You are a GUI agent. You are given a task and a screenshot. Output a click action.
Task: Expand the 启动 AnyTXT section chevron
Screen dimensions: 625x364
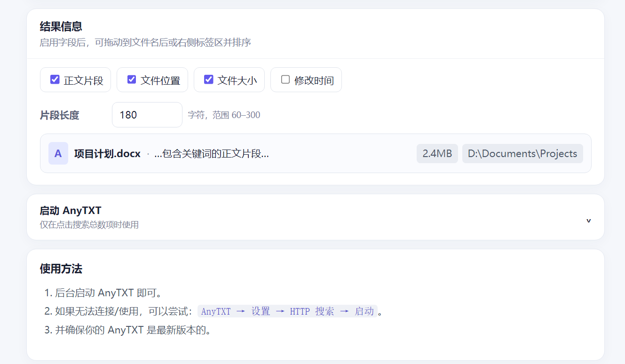point(588,221)
